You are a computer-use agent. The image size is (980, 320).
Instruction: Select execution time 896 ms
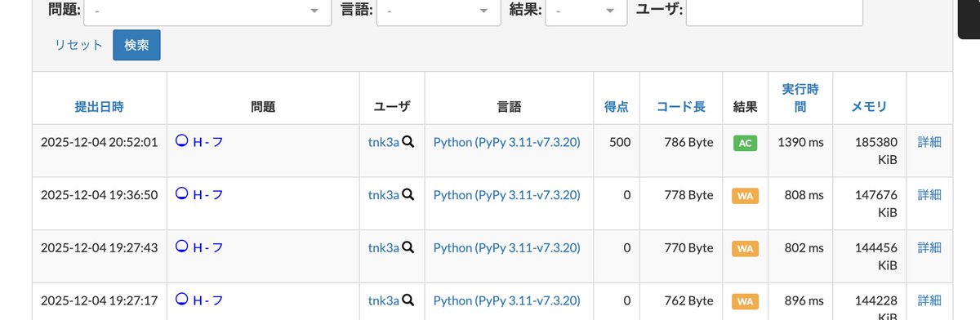tap(804, 300)
